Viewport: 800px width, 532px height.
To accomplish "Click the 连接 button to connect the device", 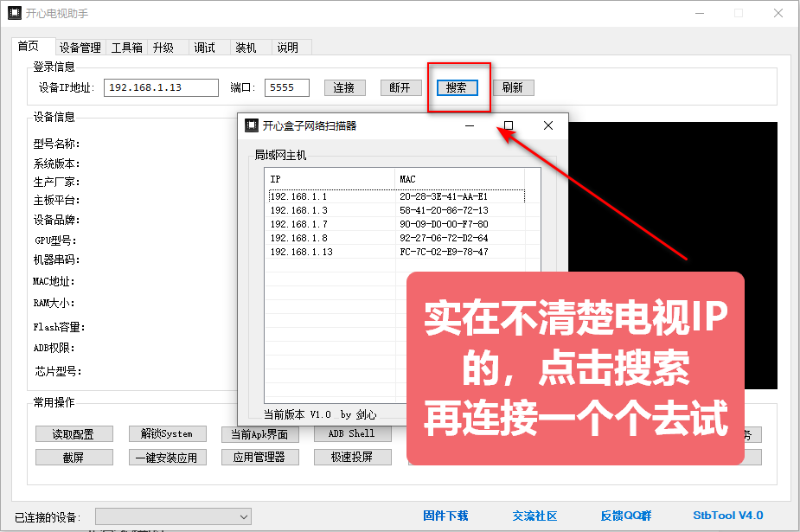I will [x=344, y=87].
